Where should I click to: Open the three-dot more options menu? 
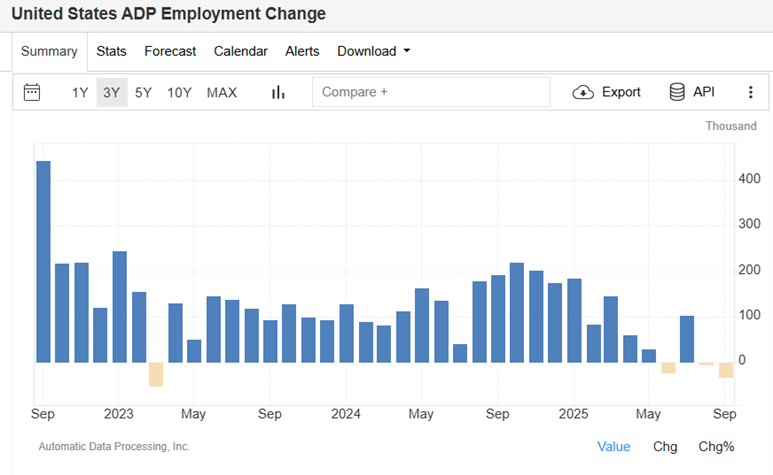[750, 92]
